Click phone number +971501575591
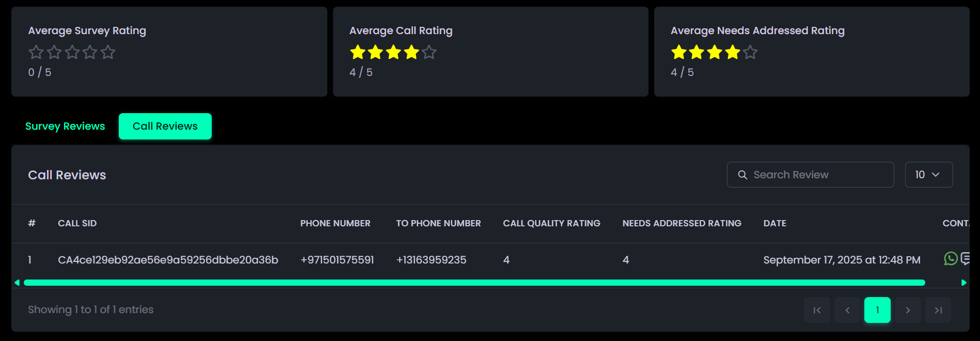 click(x=337, y=260)
